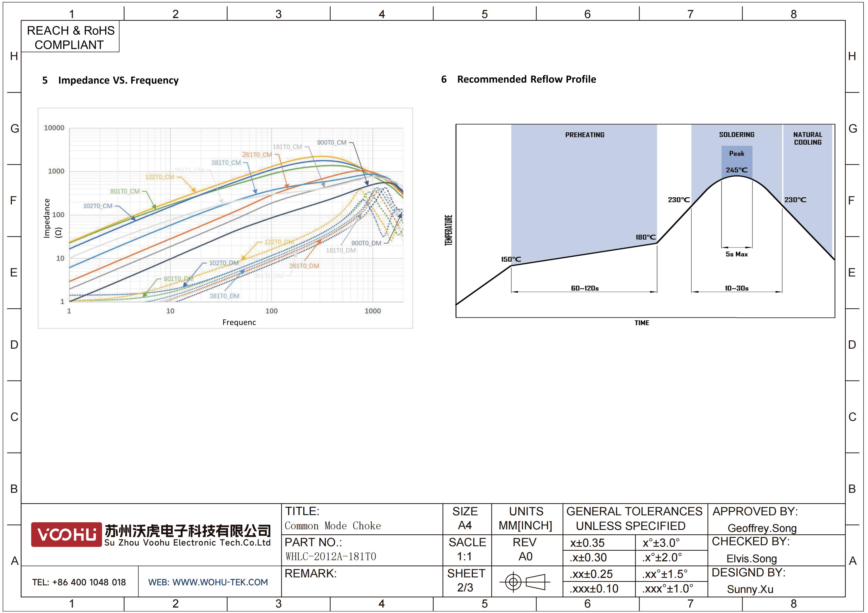
Task: Click the TIME axis label
Action: coord(642,322)
